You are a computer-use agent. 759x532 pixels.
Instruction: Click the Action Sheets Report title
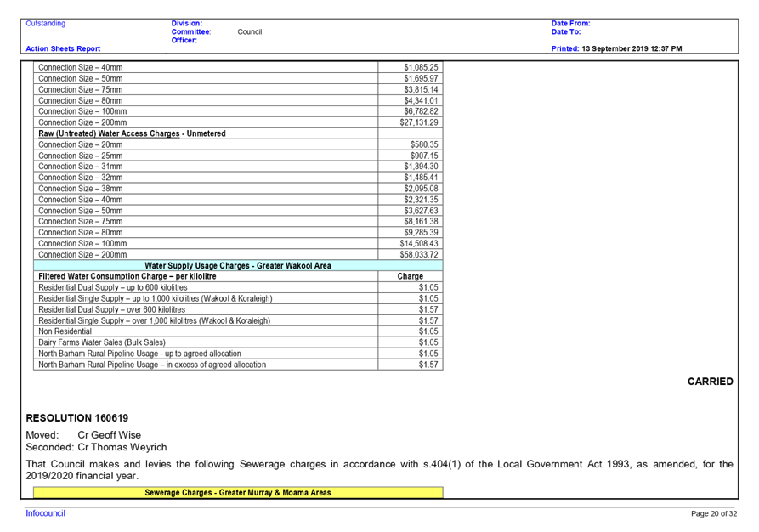(63, 48)
